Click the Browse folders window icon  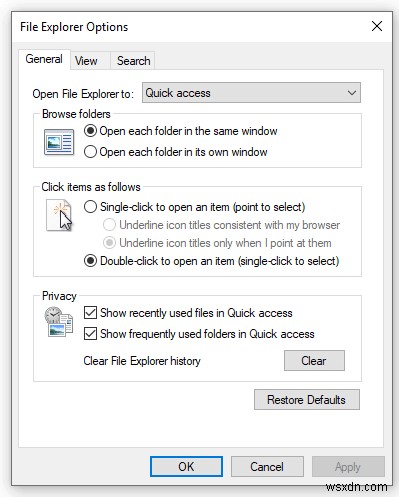point(59,142)
